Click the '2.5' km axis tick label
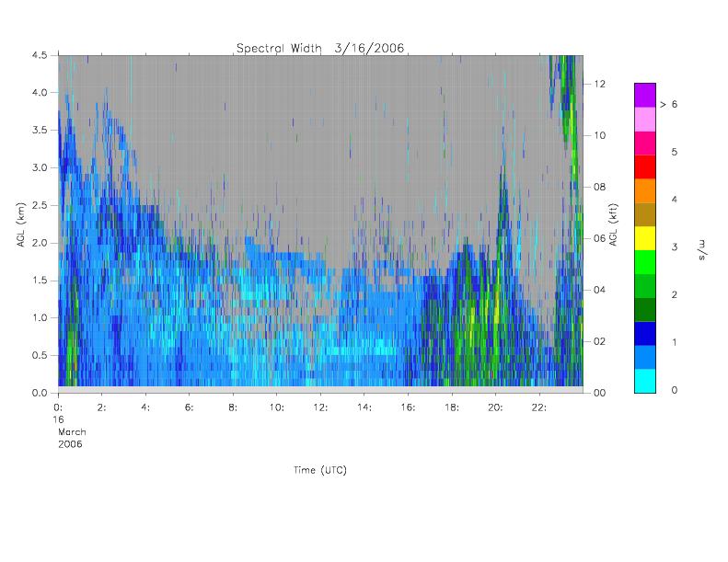 click(x=40, y=205)
